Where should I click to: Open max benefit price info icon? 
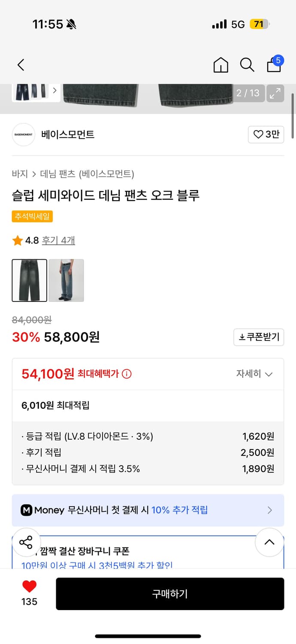(x=127, y=374)
